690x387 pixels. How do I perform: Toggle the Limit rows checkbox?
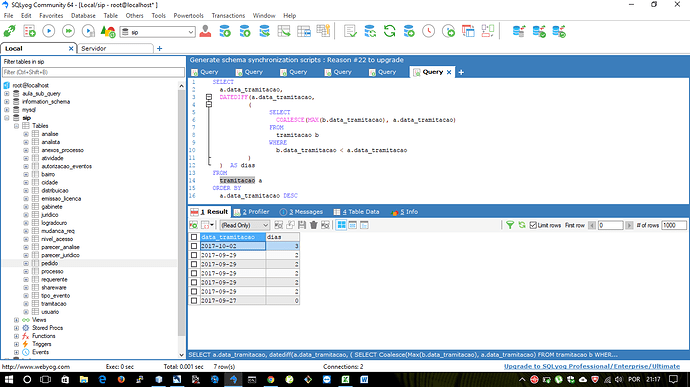pos(533,225)
